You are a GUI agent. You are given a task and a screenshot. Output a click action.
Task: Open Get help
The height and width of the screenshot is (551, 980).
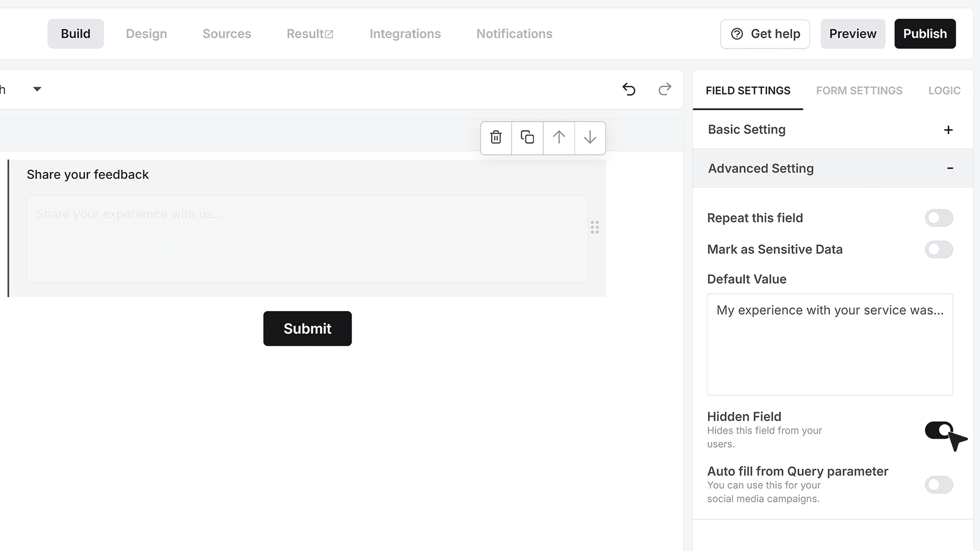pos(765,34)
